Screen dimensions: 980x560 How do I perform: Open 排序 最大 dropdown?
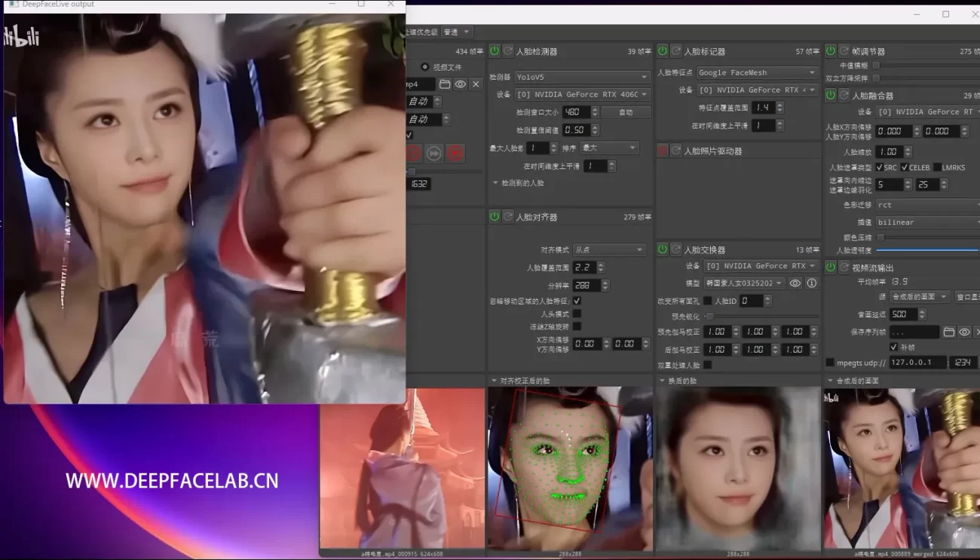tap(609, 148)
